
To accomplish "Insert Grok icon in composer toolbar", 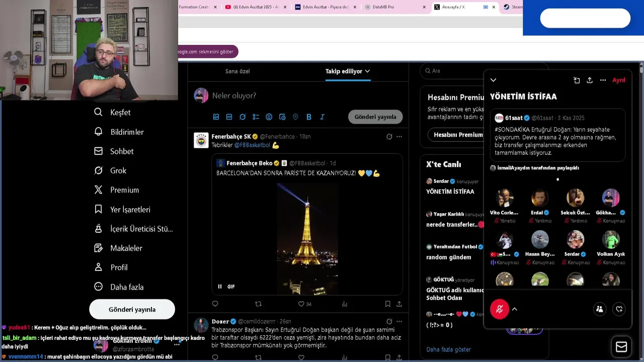I will [243, 117].
